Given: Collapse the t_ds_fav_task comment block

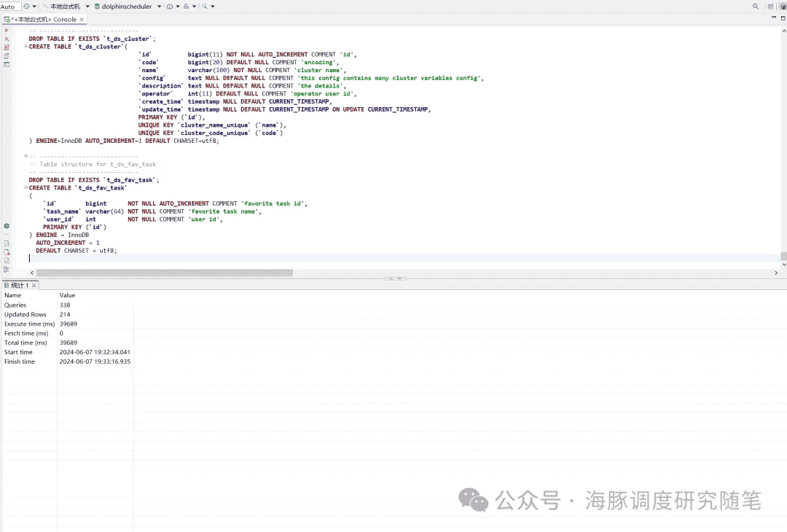Looking at the screenshot, I should [26, 156].
